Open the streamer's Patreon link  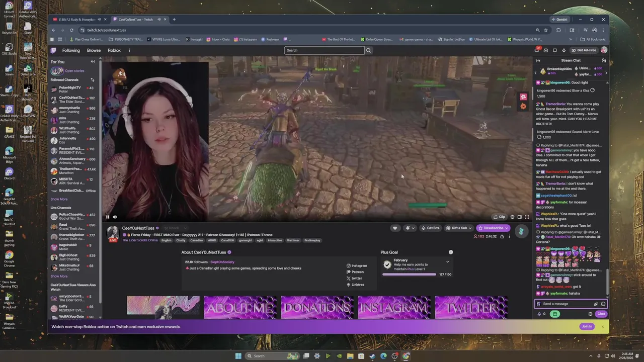[x=355, y=272]
